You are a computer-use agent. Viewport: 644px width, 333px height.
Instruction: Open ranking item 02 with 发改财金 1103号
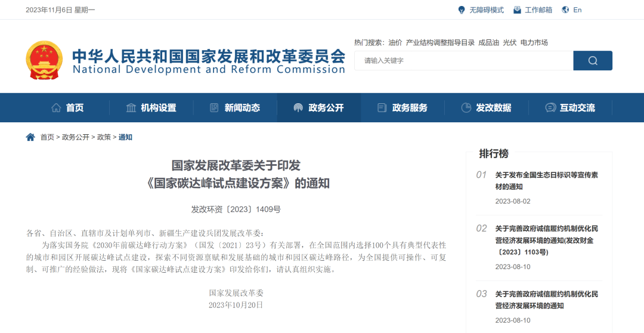[x=547, y=240]
